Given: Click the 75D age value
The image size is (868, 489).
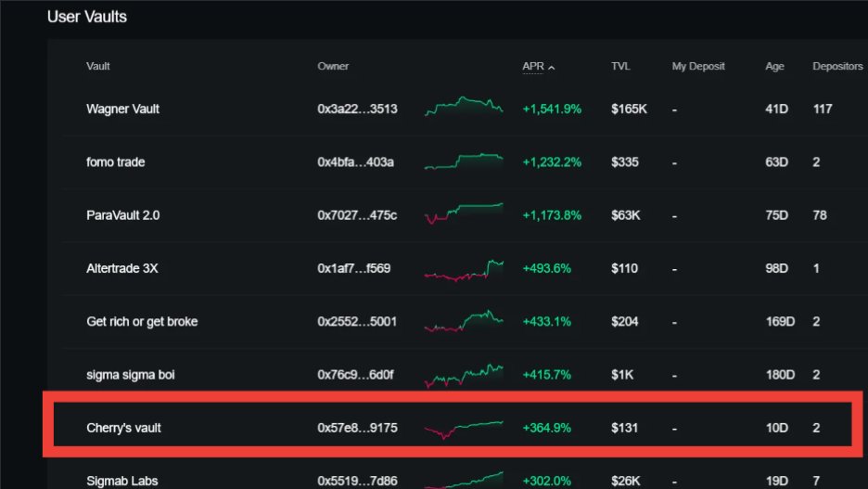Looking at the screenshot, I should coord(777,215).
